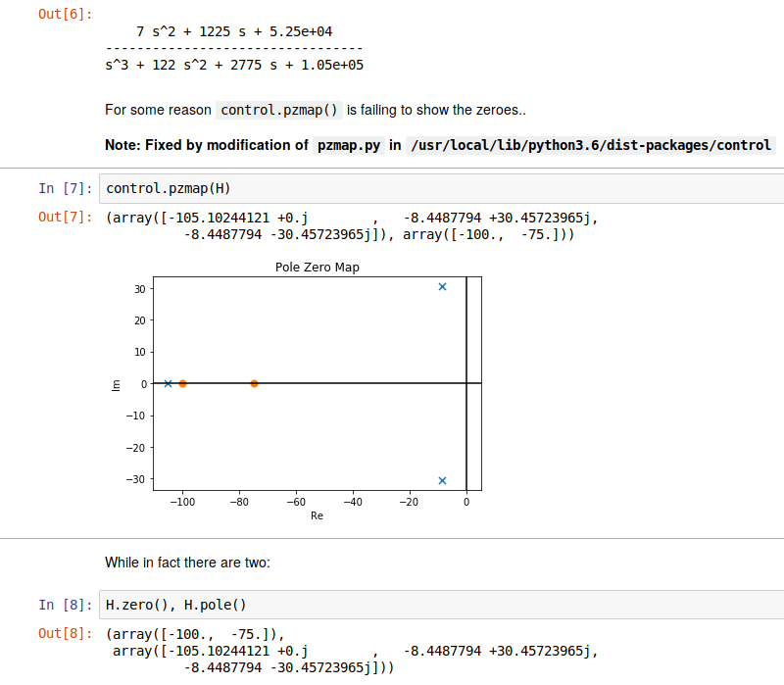Click the denominator 's^3 + 122 s^2 + 2775 s + 1.05e+05'
Screen dimensions: 784x685
(x=234, y=65)
